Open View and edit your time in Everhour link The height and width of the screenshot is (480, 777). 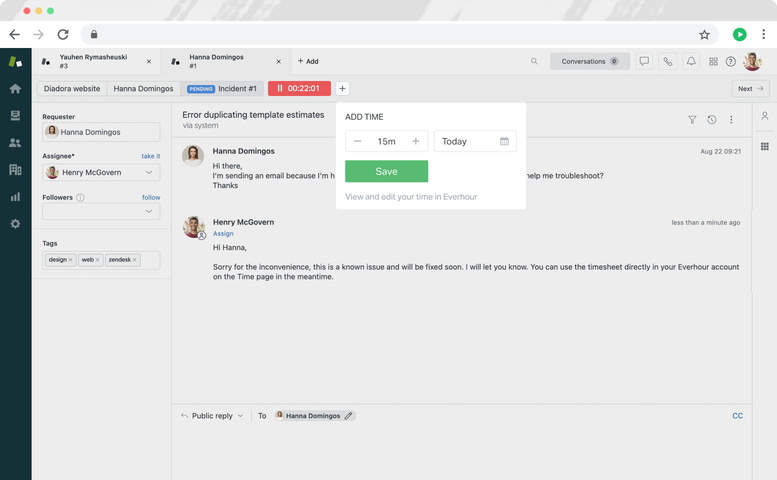click(411, 197)
